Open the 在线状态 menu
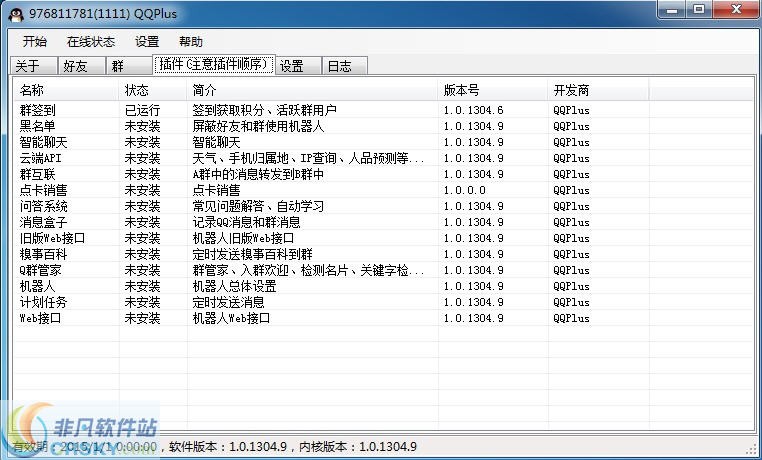762x460 pixels. [91, 42]
